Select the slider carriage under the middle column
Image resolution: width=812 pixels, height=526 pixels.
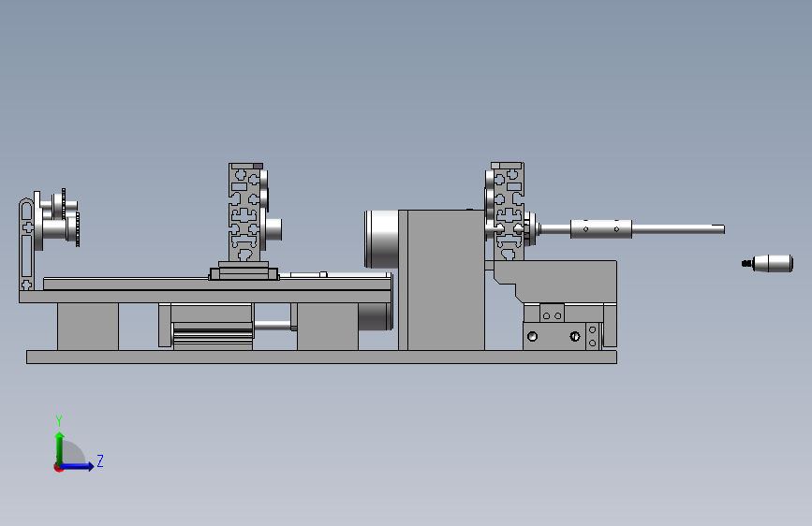(244, 273)
